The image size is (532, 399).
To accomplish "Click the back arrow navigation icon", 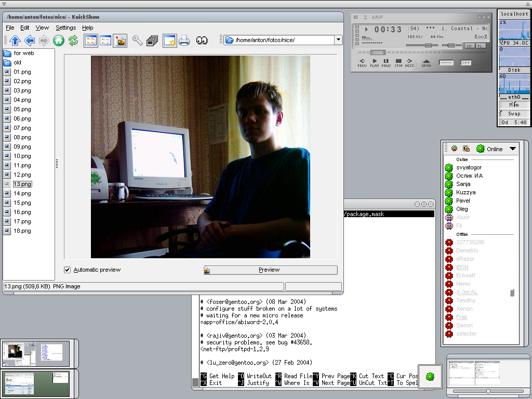I will [30, 41].
